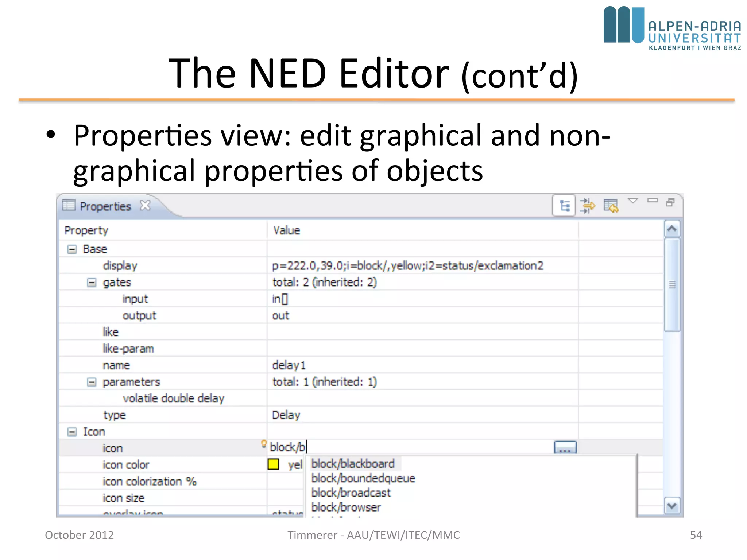Collapse the Base category

(x=72, y=249)
